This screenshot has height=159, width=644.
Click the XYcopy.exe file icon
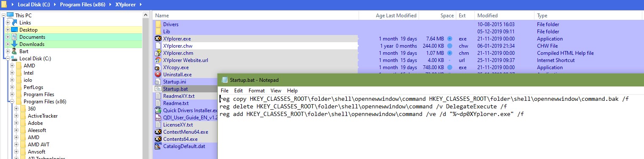click(158, 67)
